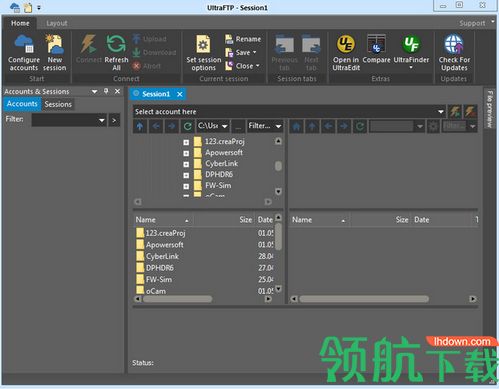Image resolution: width=499 pixels, height=389 pixels.
Task: Pin the Accounts & Sessions panel
Action: pos(106,91)
